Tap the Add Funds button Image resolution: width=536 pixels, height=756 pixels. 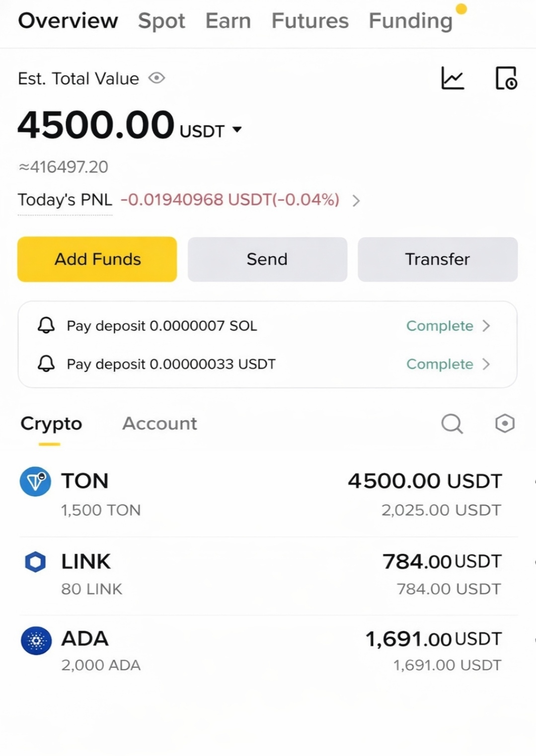click(x=97, y=259)
